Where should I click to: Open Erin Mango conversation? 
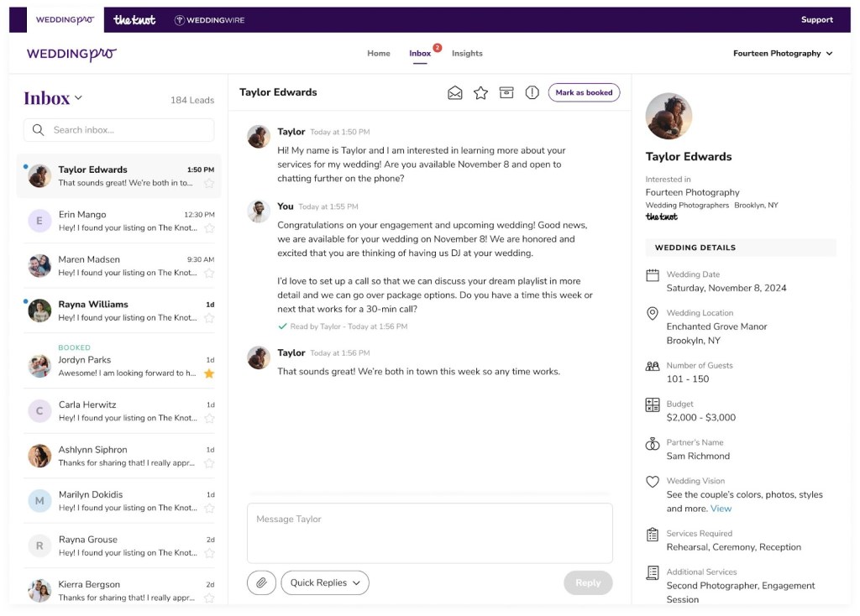click(119, 221)
